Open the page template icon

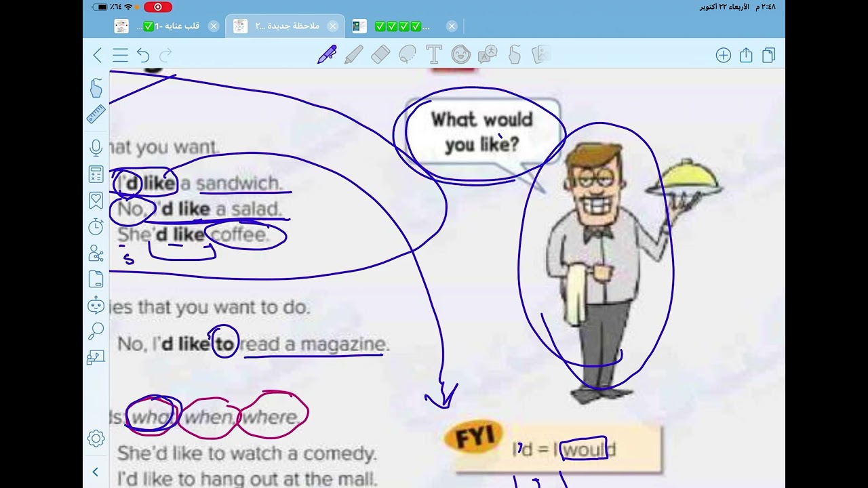(x=96, y=279)
